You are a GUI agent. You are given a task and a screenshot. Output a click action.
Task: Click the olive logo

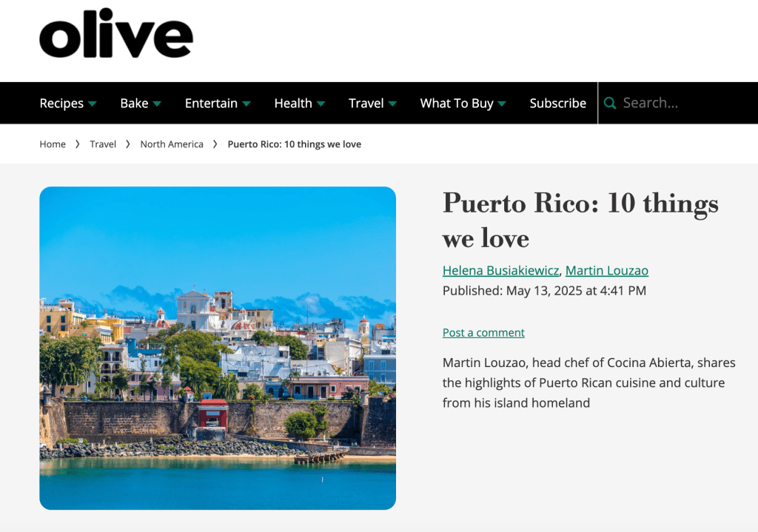(116, 35)
